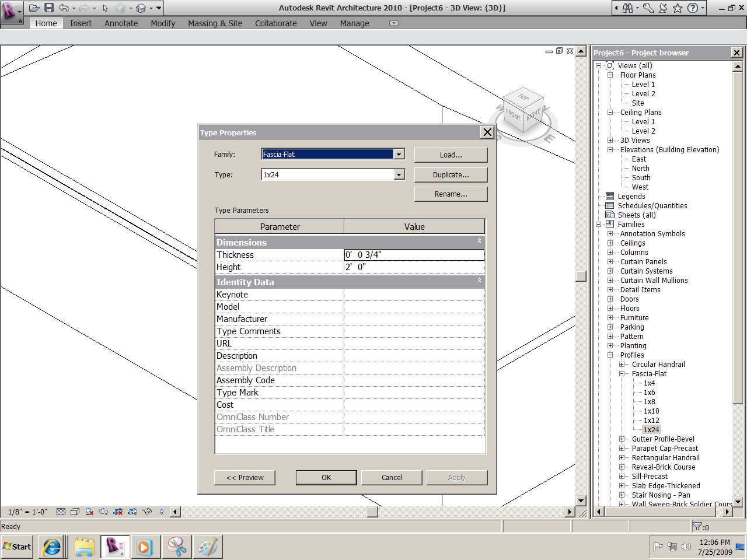Click the binoculars search icon
Image resolution: width=747 pixels, height=560 pixels.
[x=627, y=8]
